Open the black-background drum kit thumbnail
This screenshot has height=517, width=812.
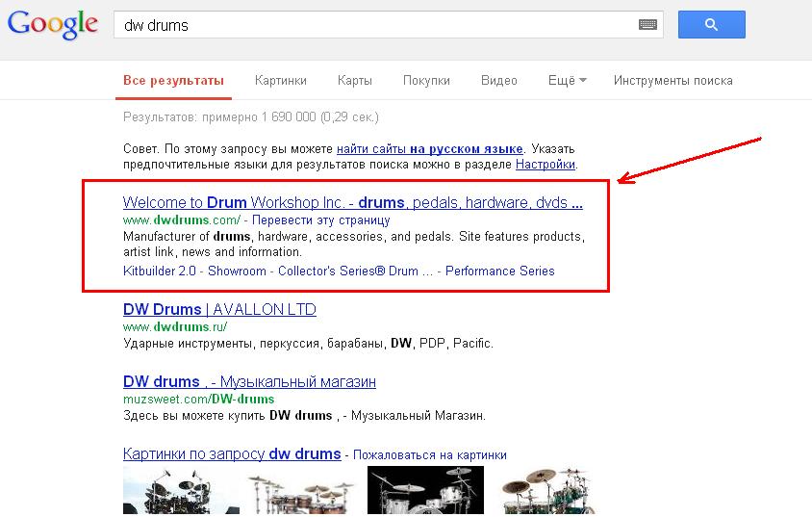coord(425,490)
